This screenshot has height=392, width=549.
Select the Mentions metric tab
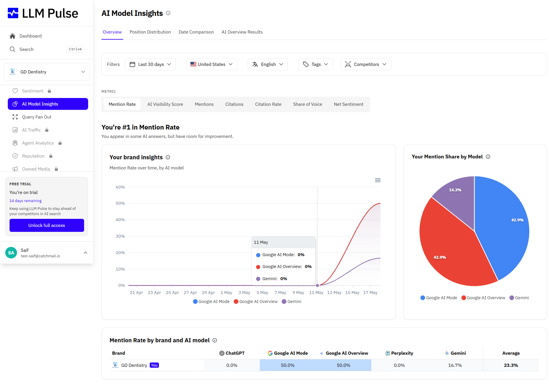204,104
